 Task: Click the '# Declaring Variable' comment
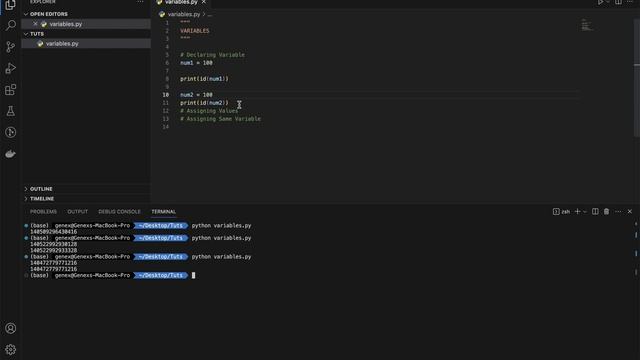coord(213,55)
